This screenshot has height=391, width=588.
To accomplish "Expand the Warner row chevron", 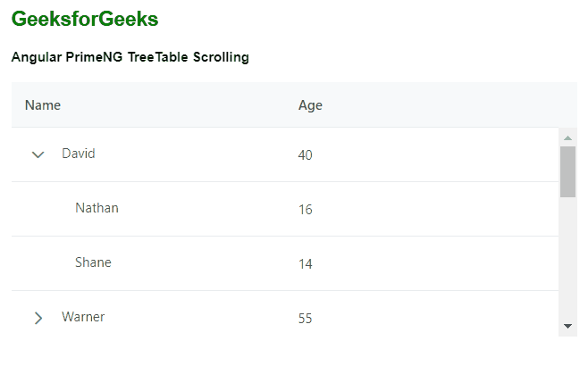I will click(x=38, y=318).
